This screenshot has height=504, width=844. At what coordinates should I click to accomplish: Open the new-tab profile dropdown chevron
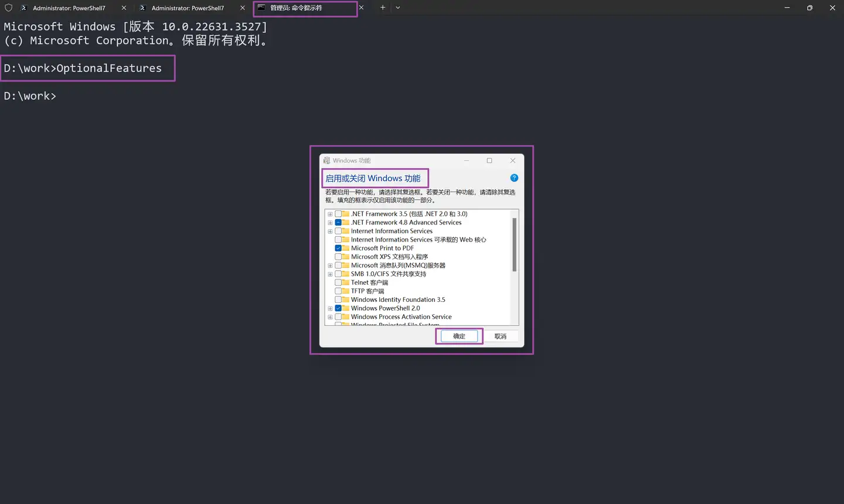tap(398, 8)
